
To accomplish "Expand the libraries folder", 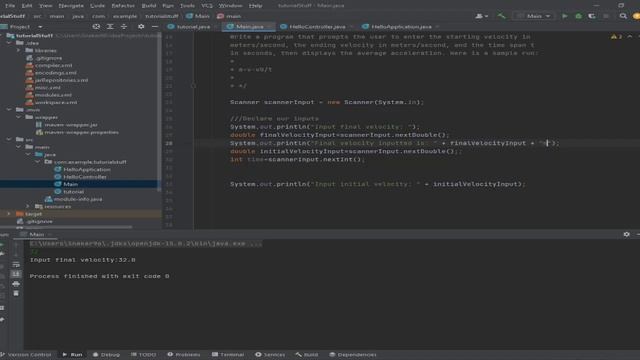I will click(18, 51).
